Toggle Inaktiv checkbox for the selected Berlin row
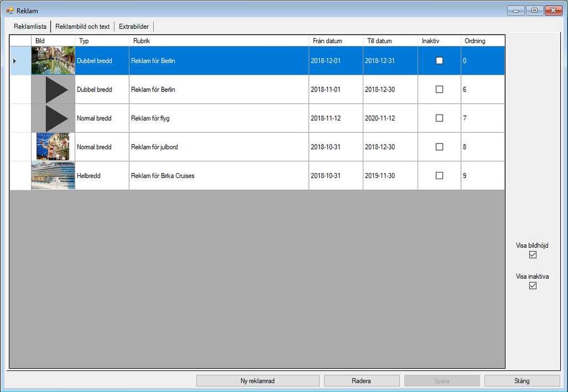568x392 pixels. point(439,60)
